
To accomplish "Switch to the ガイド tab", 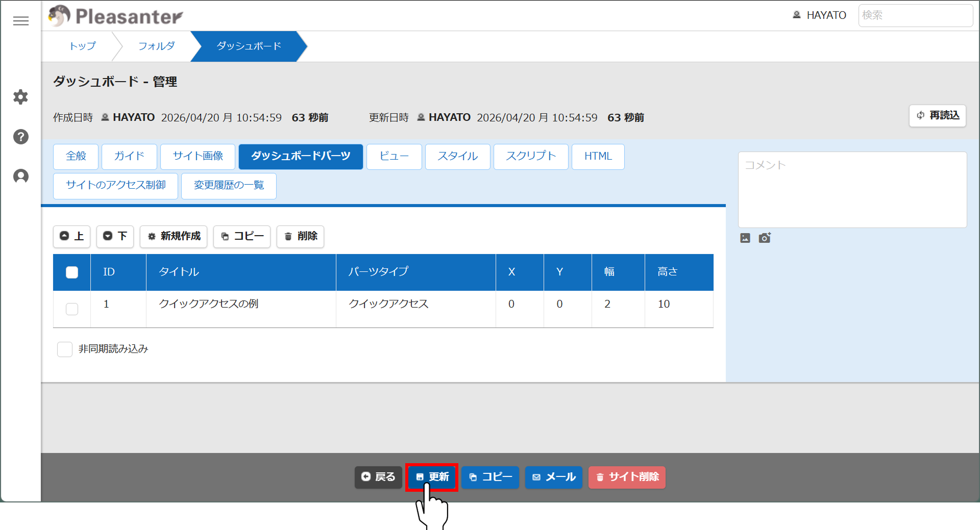I will (129, 156).
